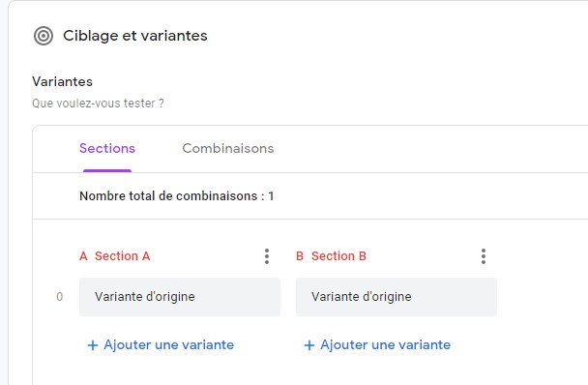Select Variante d'origine in Section B
This screenshot has width=588, height=385.
click(x=397, y=297)
